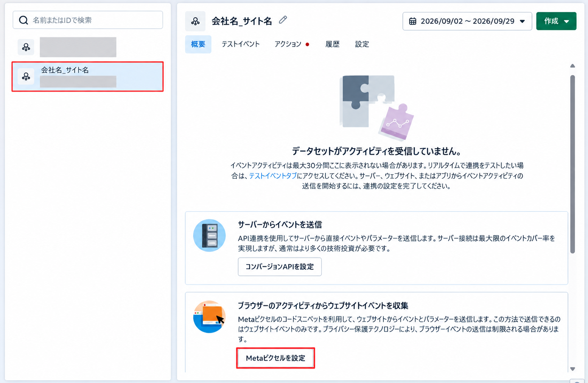Image resolution: width=588 pixels, height=383 pixels.
Task: Click the scrollbar down arrow
Action: (572, 369)
